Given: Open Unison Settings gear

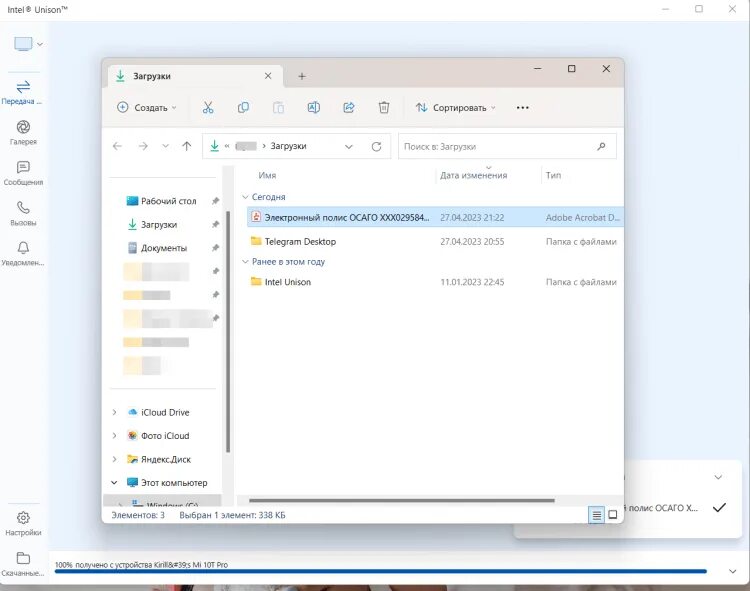Looking at the screenshot, I should 23,523.
